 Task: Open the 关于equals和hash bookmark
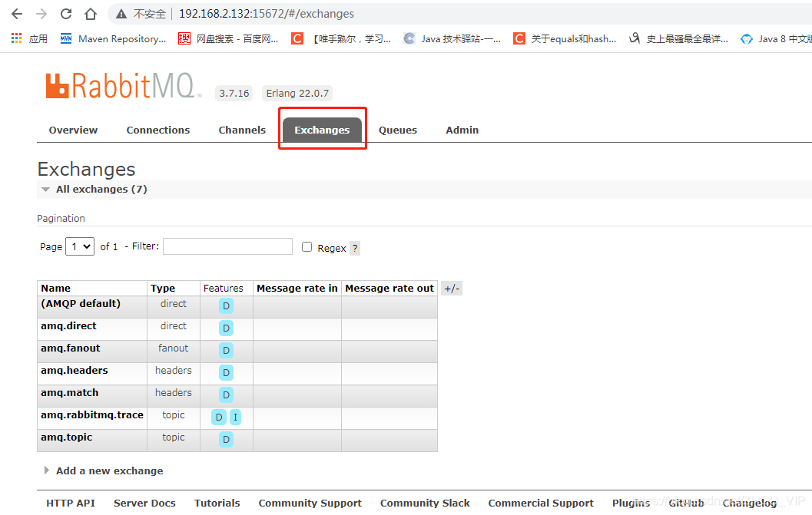click(x=565, y=39)
